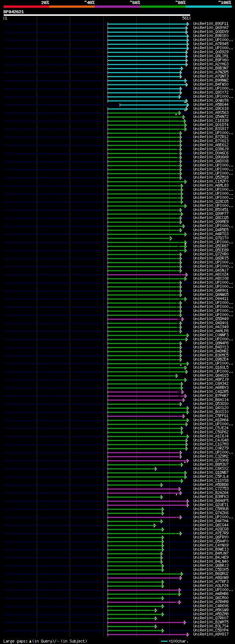Click label UniRef100_A7E7R9
Screen dimensions: 235x644
pos(211,533)
